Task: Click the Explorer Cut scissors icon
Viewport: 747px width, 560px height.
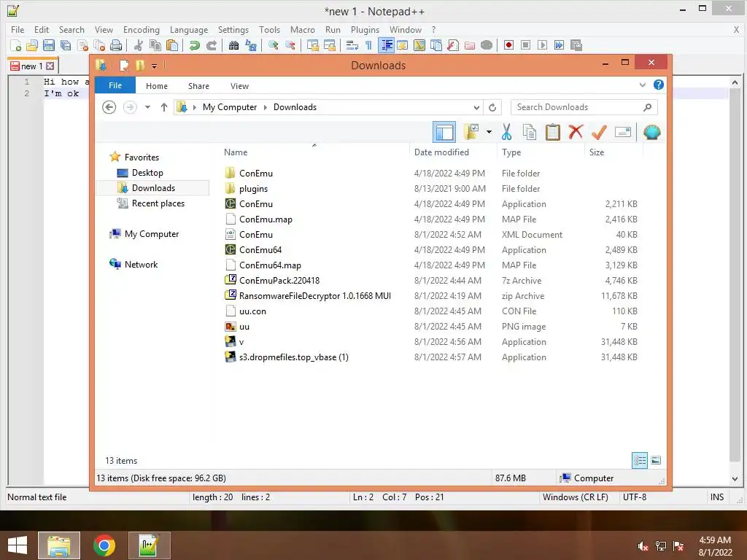Action: point(506,132)
